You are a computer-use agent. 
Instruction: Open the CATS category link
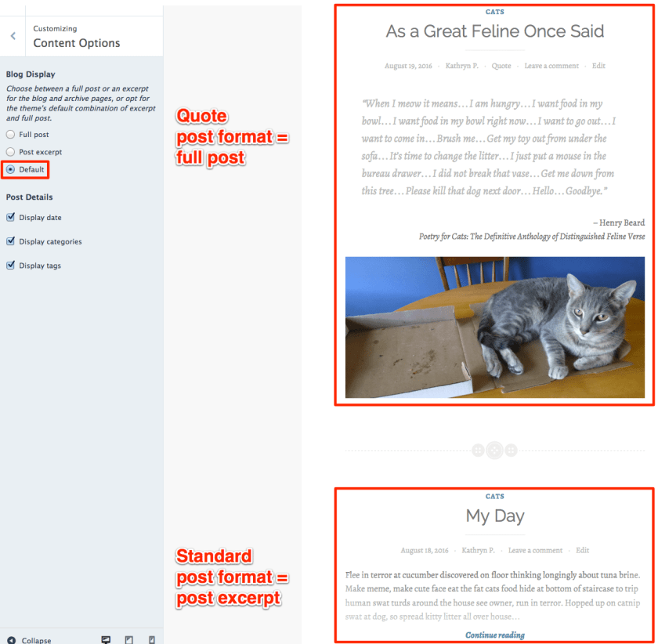point(493,11)
